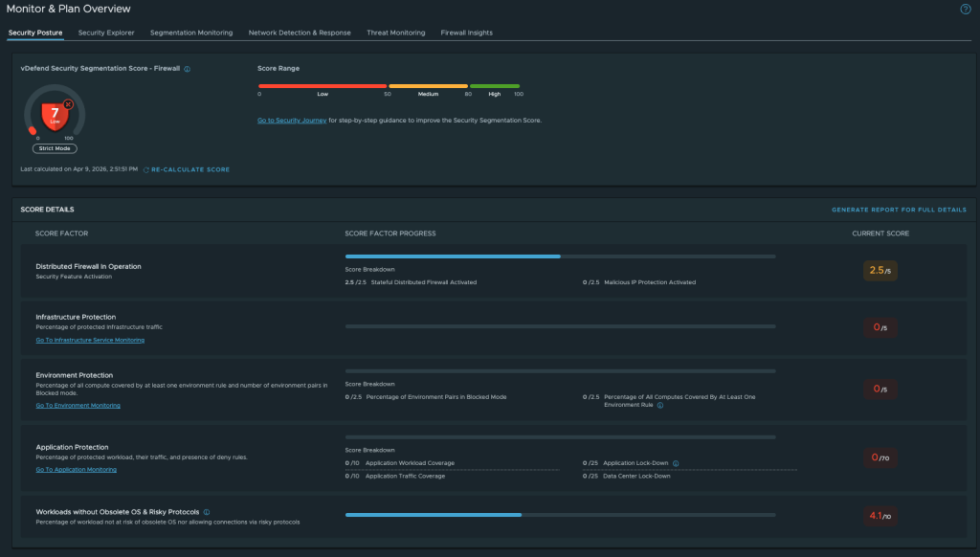Screen dimensions: 980x557
Task: Open Go To Environment Monitoring link
Action: click(x=78, y=406)
